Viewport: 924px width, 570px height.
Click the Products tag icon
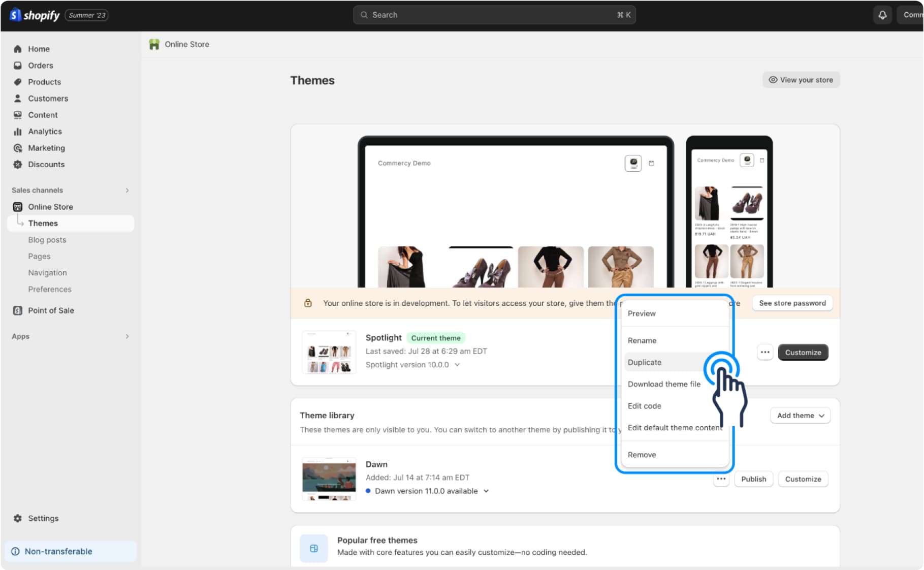click(x=18, y=82)
